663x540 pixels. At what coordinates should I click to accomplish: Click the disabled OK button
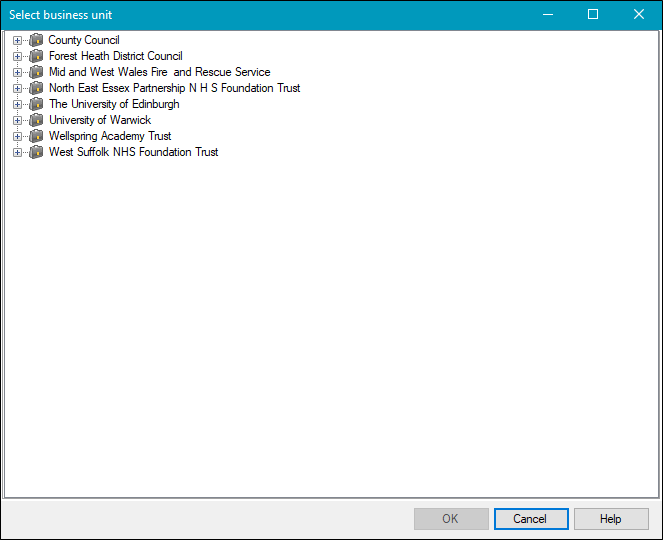point(451,519)
